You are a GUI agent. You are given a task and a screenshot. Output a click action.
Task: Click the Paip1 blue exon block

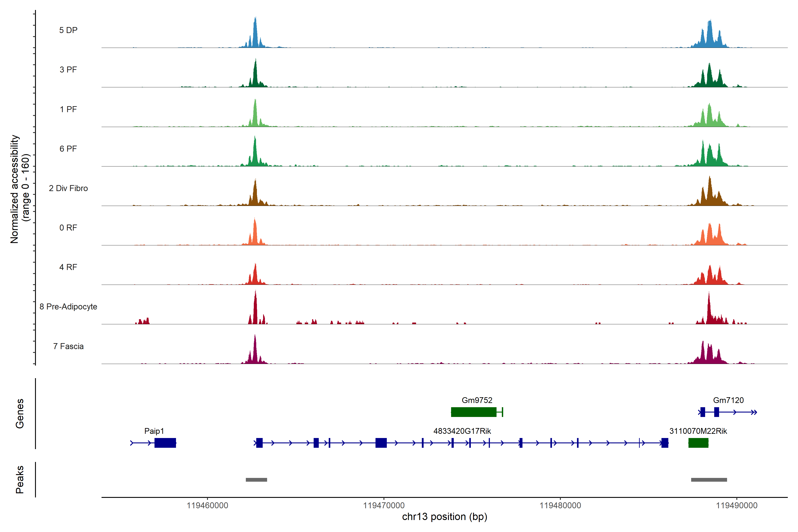pos(165,443)
